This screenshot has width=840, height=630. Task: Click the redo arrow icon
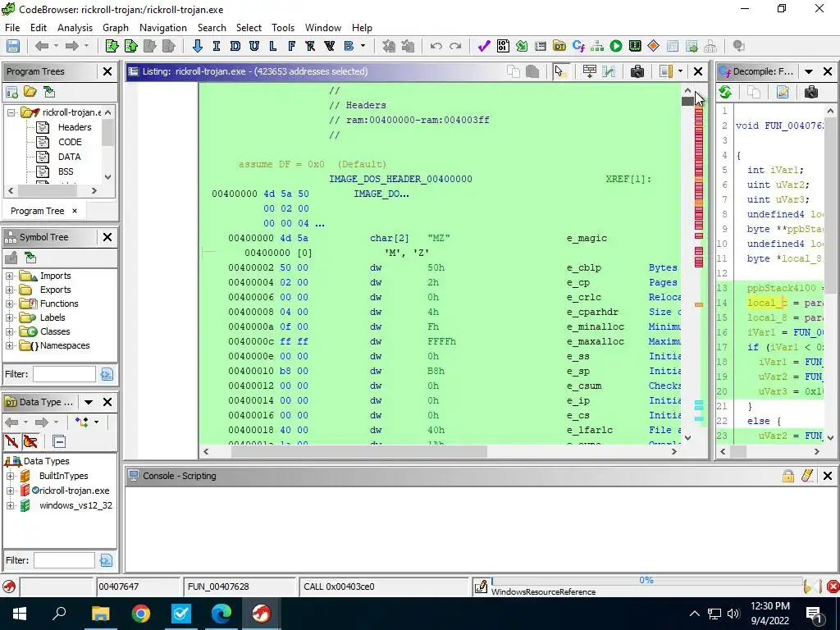(455, 46)
